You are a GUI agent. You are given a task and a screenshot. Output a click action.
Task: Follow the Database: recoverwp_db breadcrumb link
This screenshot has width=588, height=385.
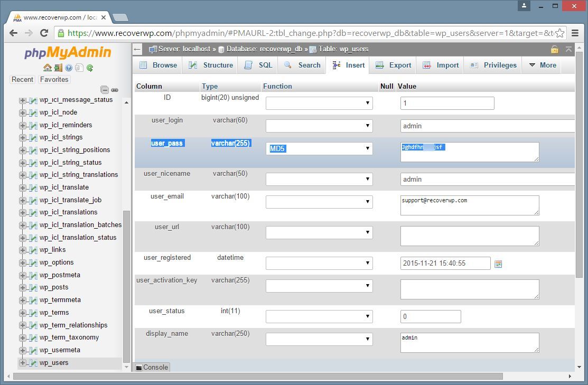coord(264,49)
